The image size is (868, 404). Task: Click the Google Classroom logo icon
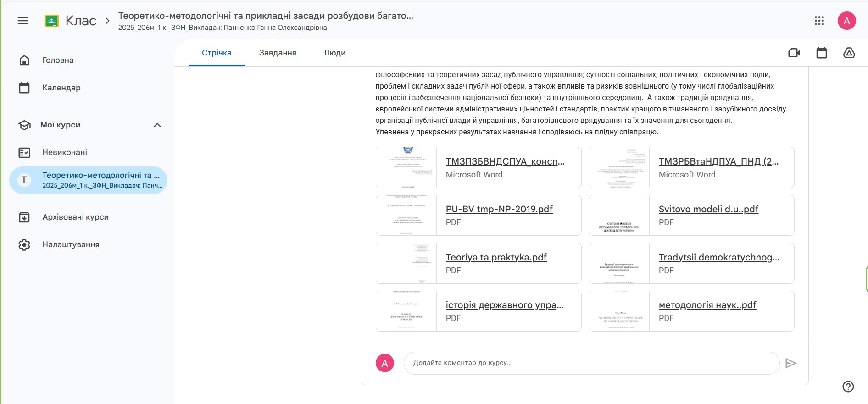51,21
